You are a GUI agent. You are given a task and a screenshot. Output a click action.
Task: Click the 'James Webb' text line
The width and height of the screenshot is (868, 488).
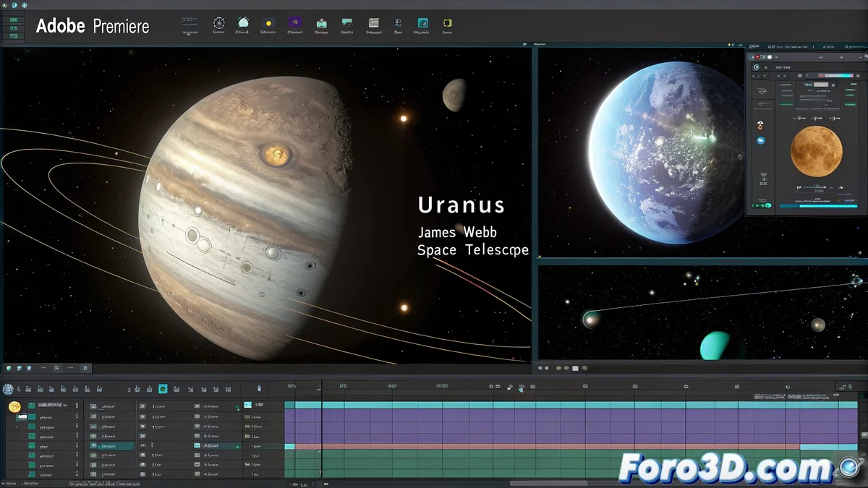point(457,233)
